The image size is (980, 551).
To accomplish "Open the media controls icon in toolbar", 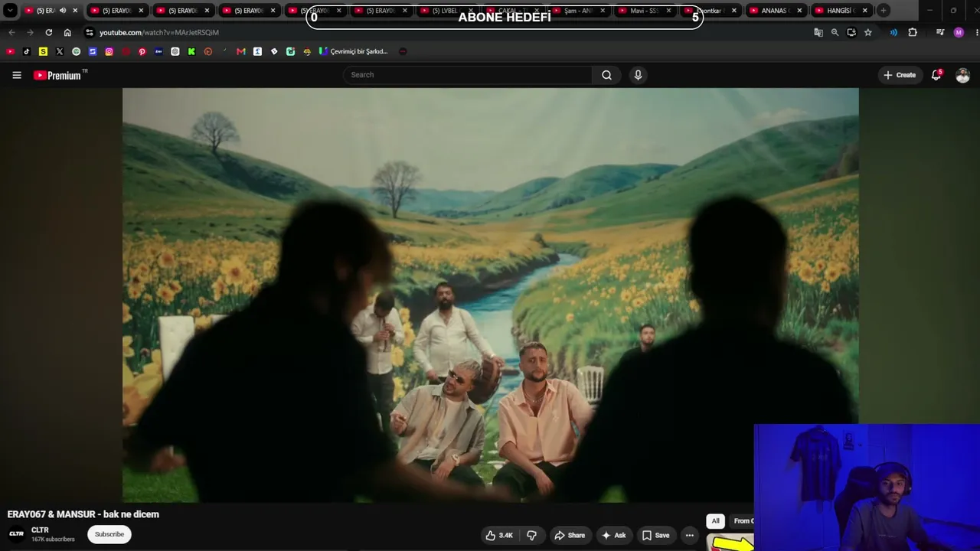I will (x=940, y=32).
